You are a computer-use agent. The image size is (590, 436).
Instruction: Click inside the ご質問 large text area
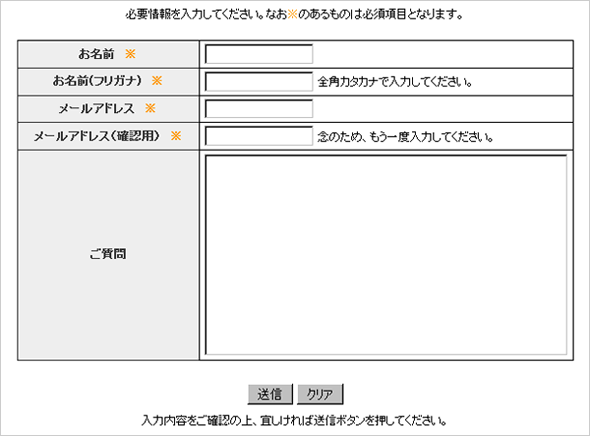[386, 255]
